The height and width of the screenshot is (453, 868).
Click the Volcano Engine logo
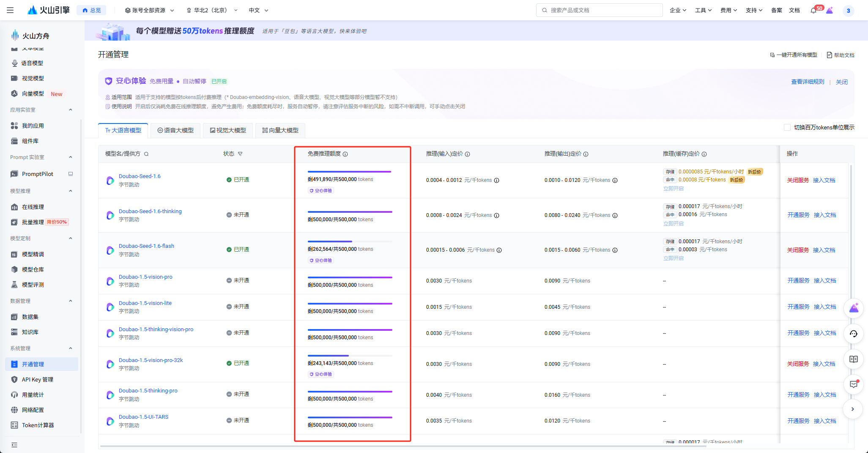pos(48,10)
